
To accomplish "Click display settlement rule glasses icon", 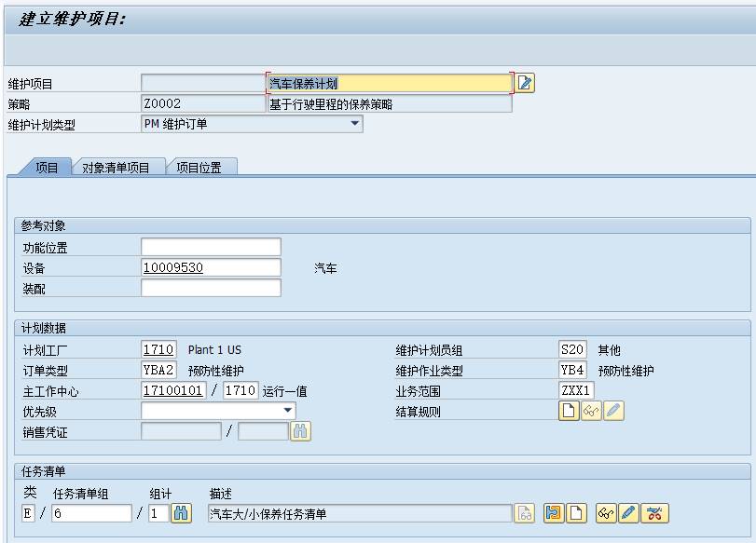I will click(x=591, y=411).
